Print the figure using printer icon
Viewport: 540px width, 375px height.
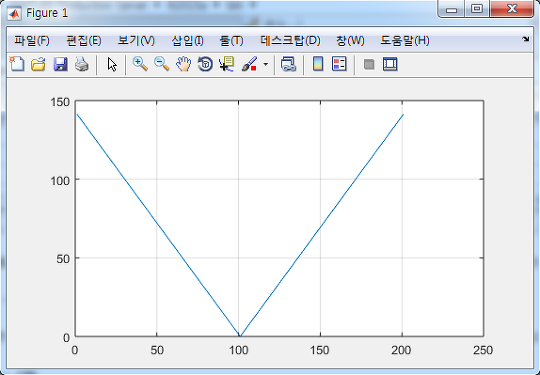pos(82,64)
